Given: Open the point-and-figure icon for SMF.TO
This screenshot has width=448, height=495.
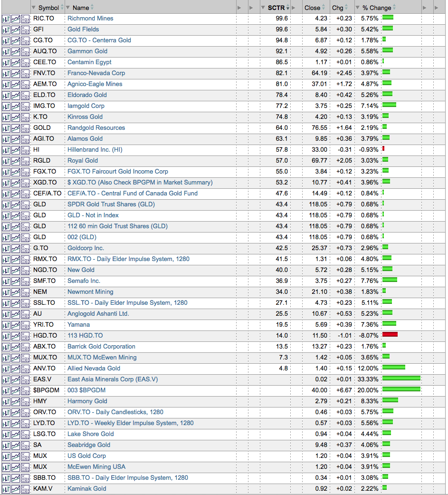Looking at the screenshot, I should pyautogui.click(x=25, y=281).
